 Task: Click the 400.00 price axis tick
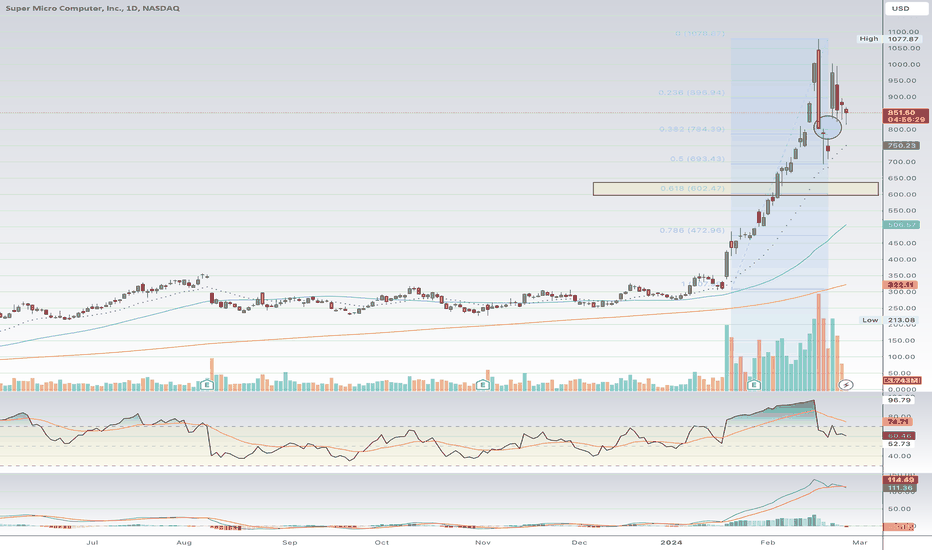tap(903, 259)
